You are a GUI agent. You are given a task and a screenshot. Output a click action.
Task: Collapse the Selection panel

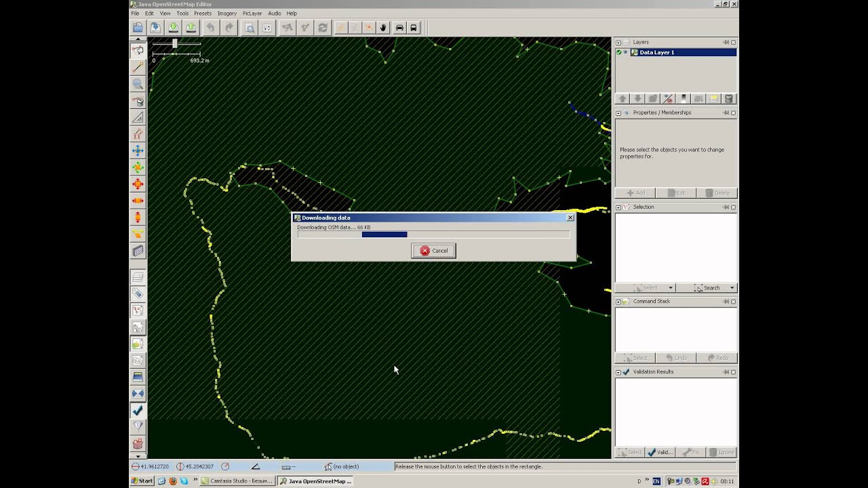coord(618,207)
